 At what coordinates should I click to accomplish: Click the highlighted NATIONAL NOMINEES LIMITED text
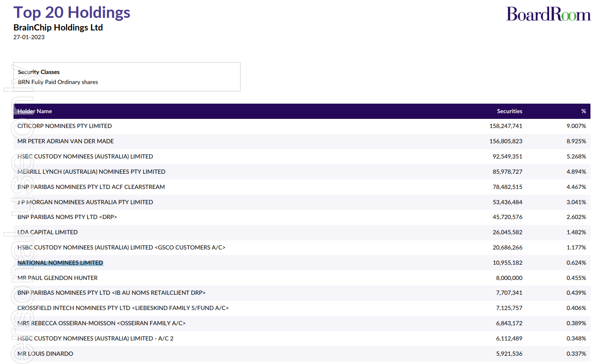coord(60,263)
